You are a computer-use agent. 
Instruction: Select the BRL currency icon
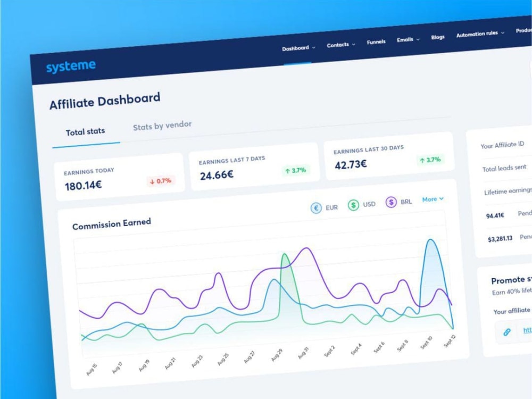[391, 203]
